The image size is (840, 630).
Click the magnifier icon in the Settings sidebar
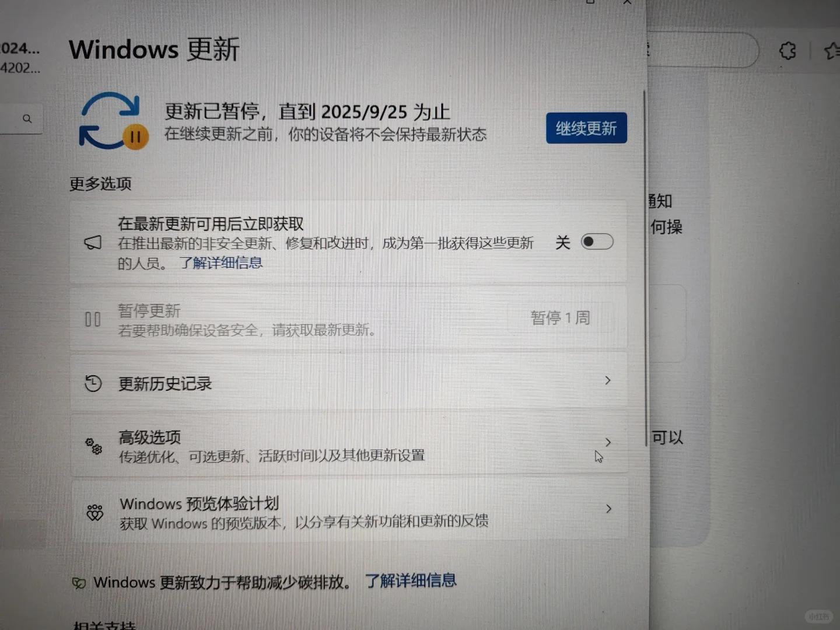[27, 118]
